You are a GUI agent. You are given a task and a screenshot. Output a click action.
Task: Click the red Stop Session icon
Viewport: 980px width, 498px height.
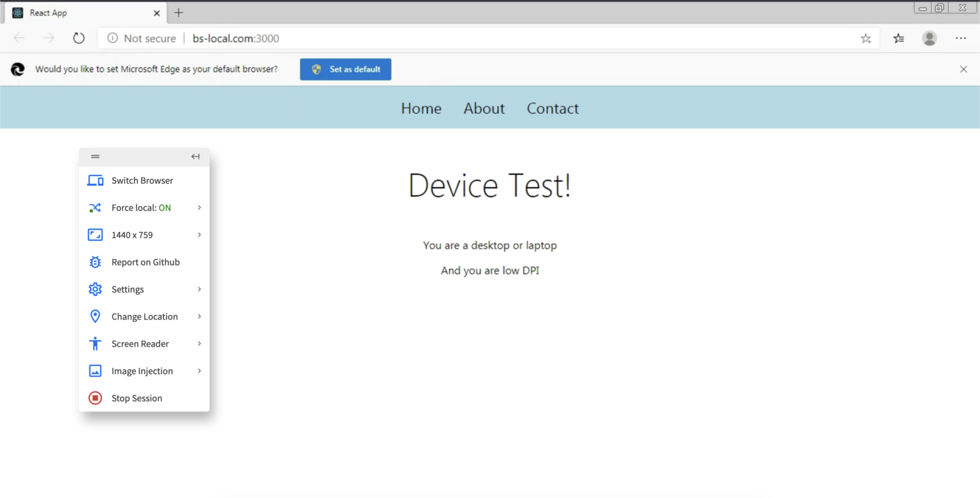[95, 398]
